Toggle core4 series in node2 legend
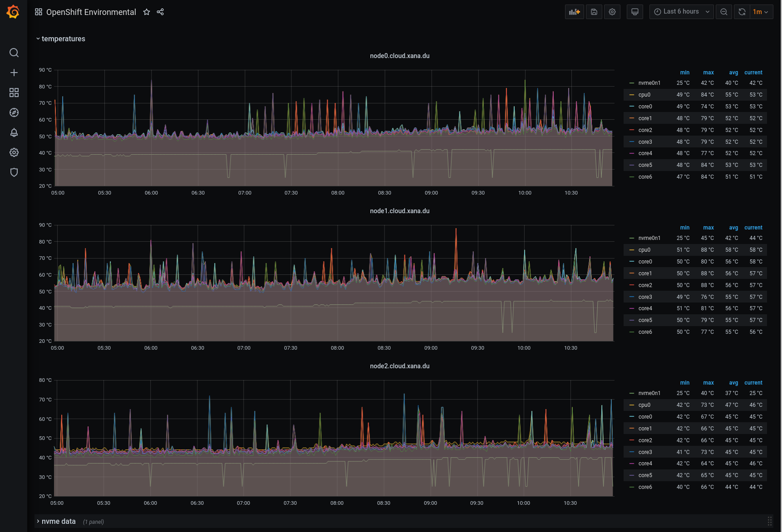The image size is (782, 532). point(645,464)
